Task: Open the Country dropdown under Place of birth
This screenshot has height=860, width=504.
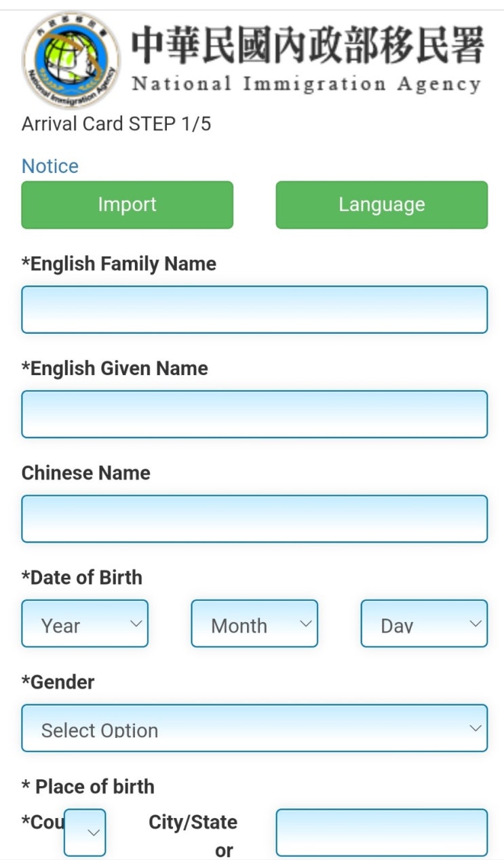Action: [x=85, y=832]
